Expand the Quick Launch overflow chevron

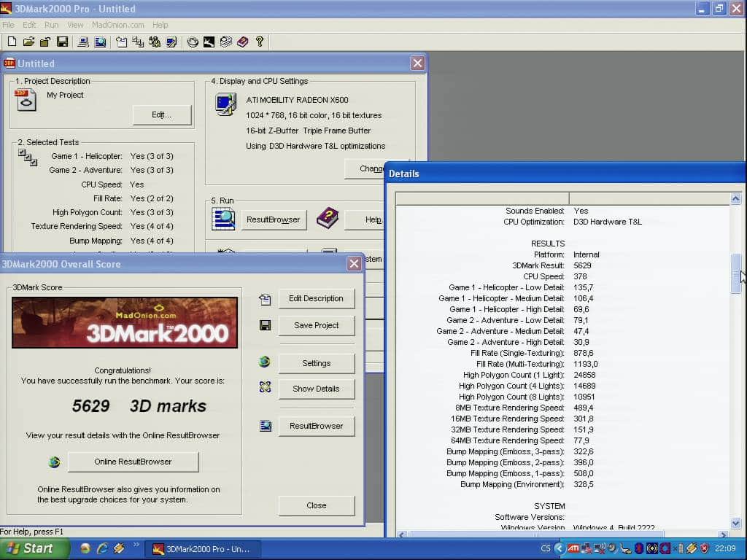[x=136, y=544]
